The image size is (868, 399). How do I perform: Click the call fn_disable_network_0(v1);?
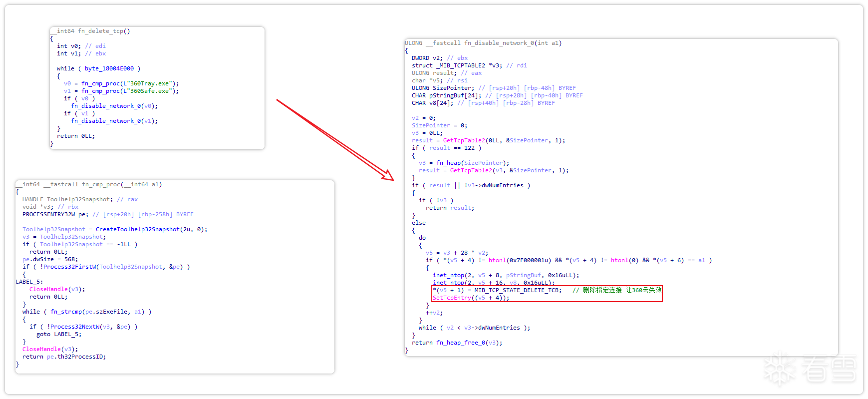(x=114, y=121)
